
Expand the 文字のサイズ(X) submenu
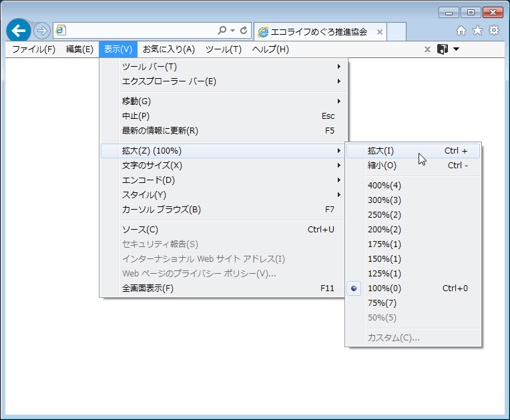[x=224, y=166]
